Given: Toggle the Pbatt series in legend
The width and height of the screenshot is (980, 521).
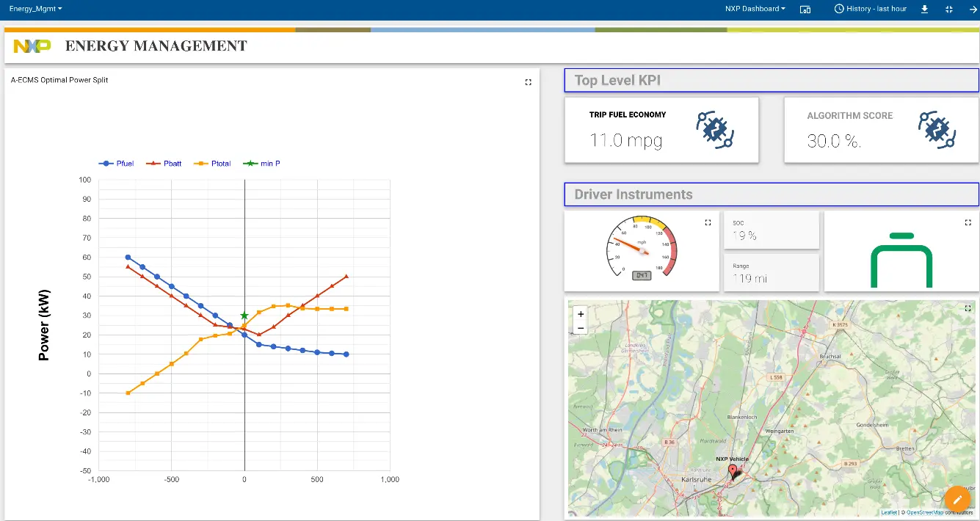Looking at the screenshot, I should point(164,164).
